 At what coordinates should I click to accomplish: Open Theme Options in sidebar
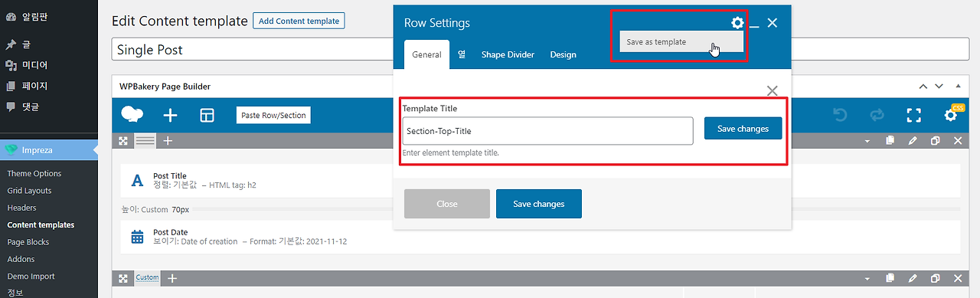tap(34, 173)
